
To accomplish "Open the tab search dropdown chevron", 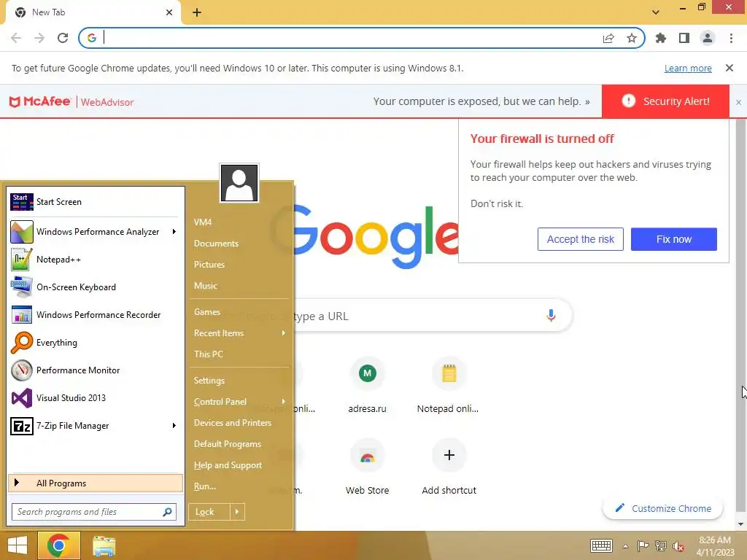I will (656, 12).
